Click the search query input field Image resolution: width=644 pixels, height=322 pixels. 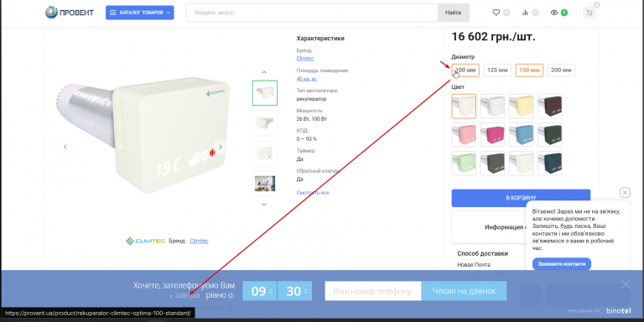312,13
